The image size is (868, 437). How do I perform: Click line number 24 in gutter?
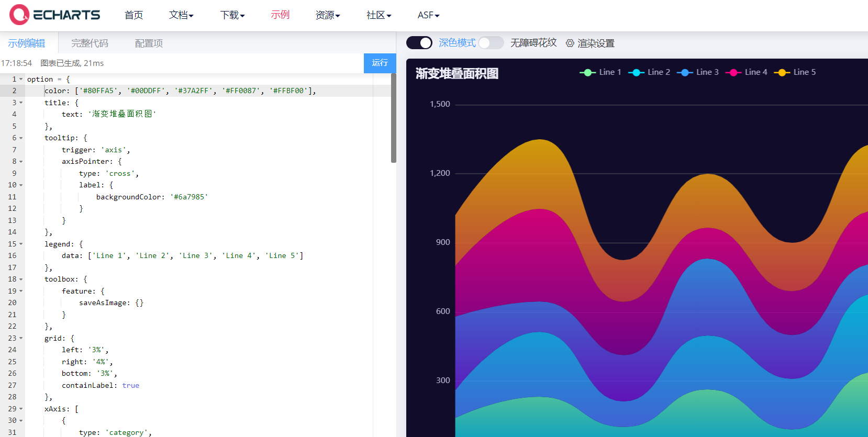pos(12,350)
